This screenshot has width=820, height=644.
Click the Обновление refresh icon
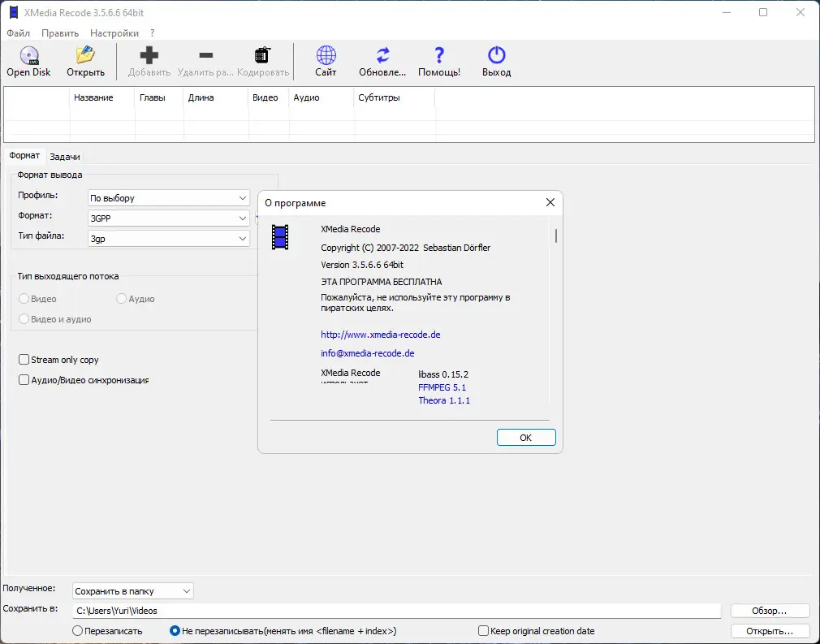(x=381, y=57)
